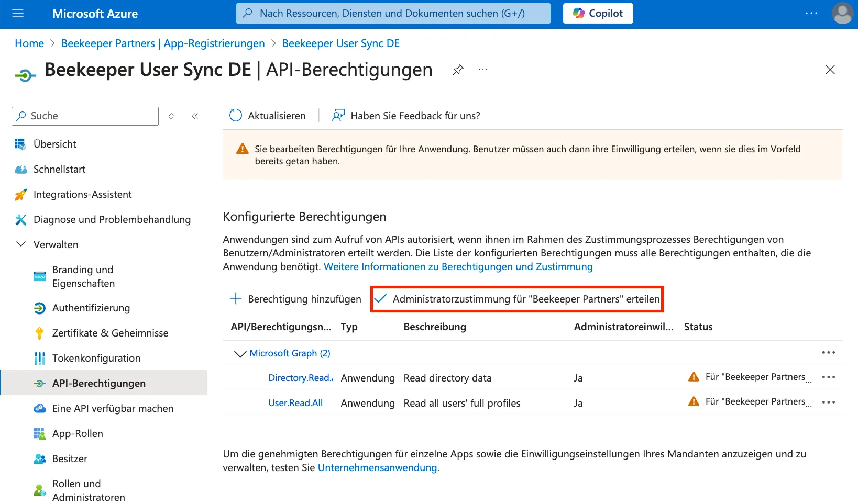This screenshot has height=504, width=858.
Task: Open the Unternehmensanwendung link
Action: [377, 467]
